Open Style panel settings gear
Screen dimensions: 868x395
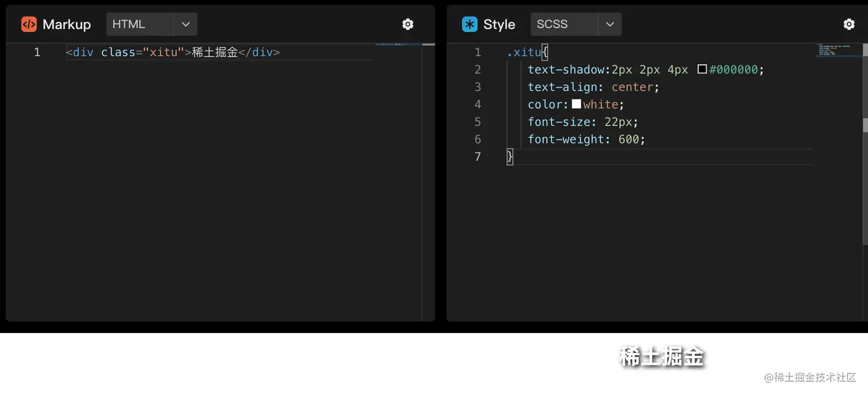tap(849, 24)
